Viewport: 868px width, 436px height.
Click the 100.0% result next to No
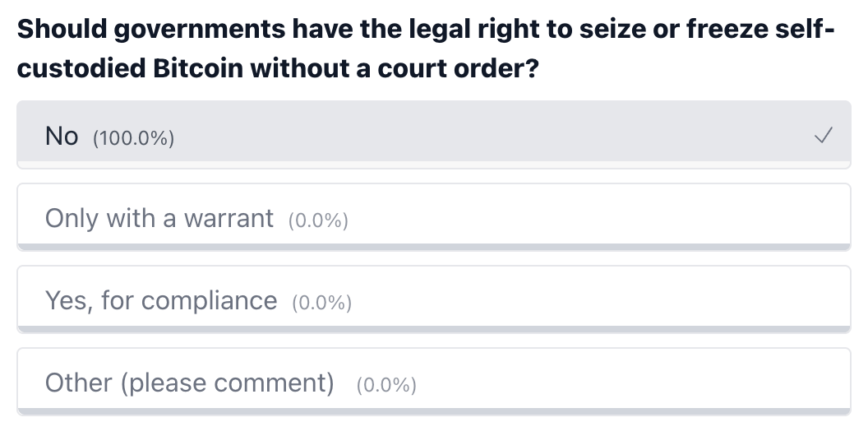point(133,137)
